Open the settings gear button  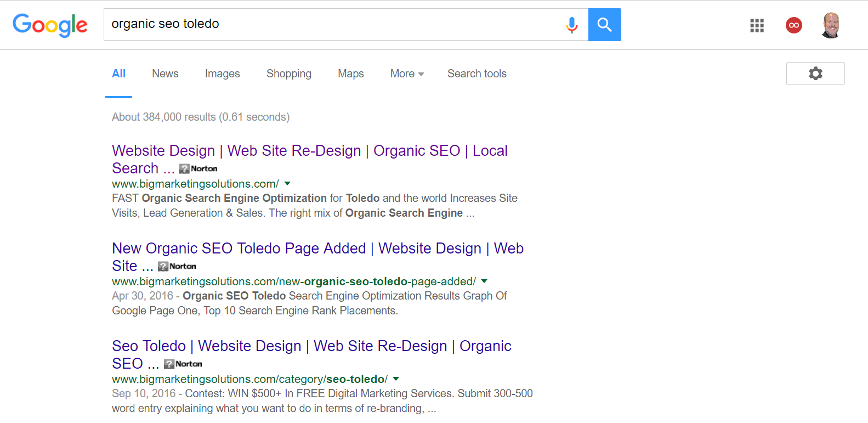click(x=815, y=74)
